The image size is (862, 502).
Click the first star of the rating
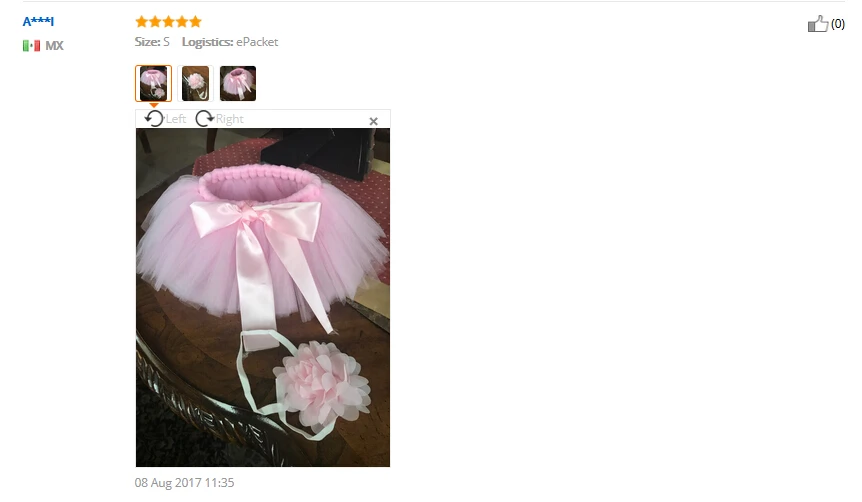pos(142,21)
